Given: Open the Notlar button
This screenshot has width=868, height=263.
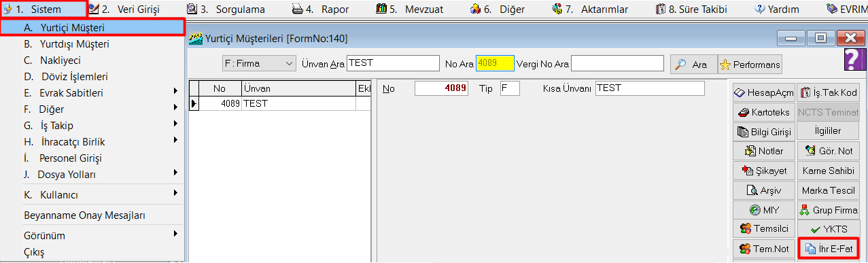Looking at the screenshot, I should click(764, 151).
